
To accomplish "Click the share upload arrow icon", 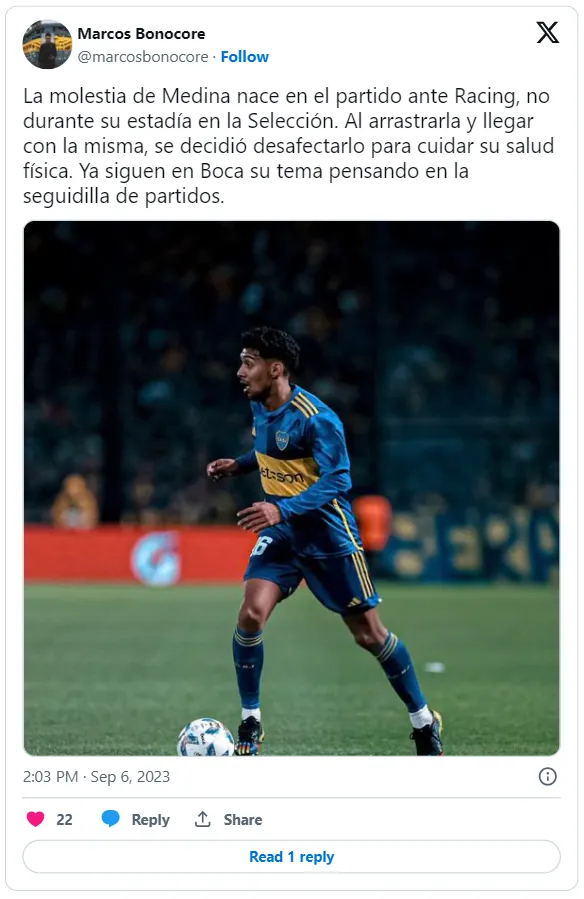I will 202,819.
